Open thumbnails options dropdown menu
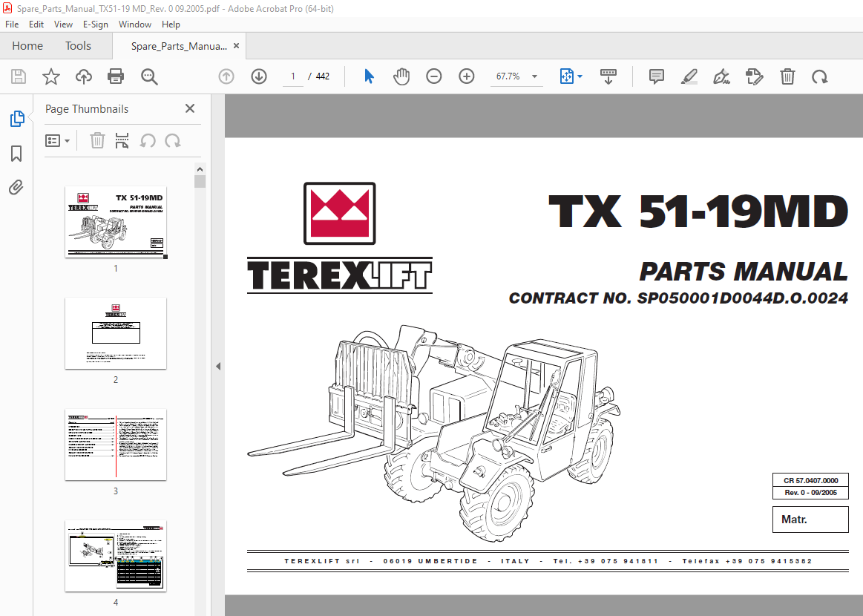This screenshot has width=863, height=616. (x=57, y=141)
